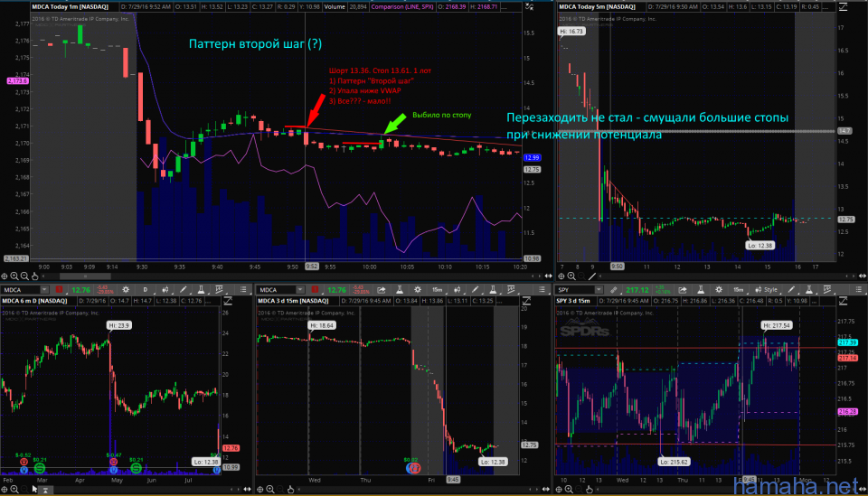Click the red clipboard link icon in daily chart
868x496 pixels.
point(59,290)
